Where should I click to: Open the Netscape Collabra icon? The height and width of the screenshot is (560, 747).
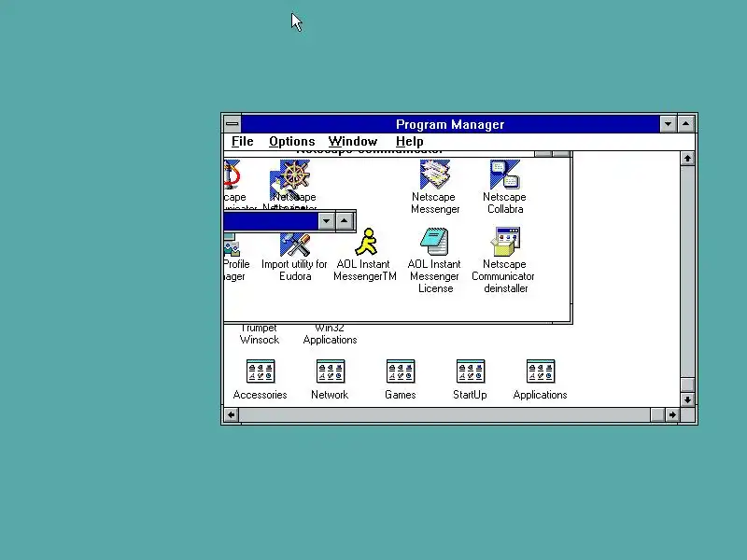coord(505,175)
